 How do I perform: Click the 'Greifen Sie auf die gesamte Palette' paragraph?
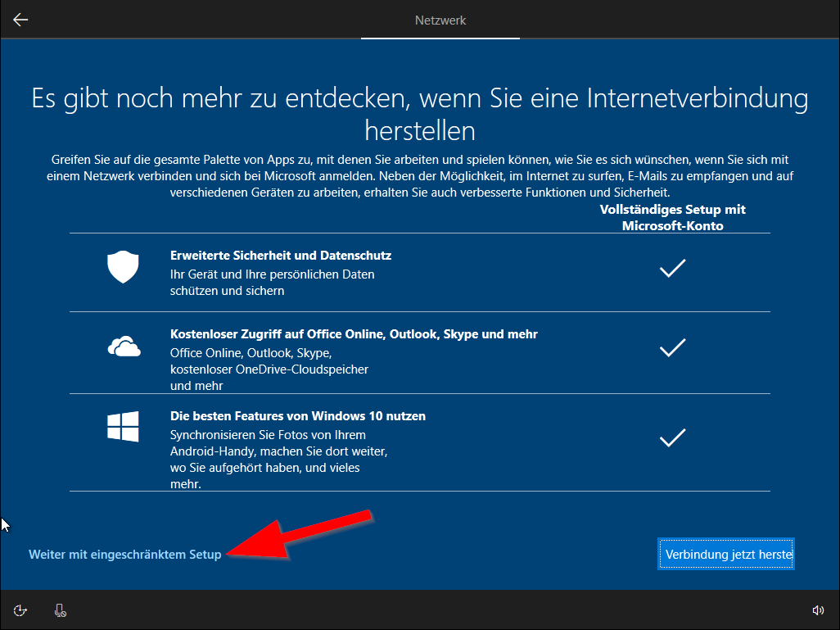(x=419, y=176)
